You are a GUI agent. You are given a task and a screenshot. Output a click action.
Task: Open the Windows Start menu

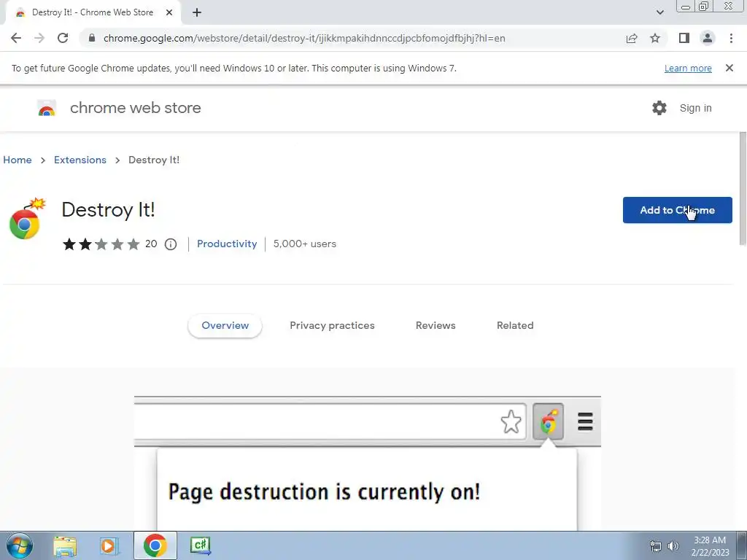coord(20,545)
